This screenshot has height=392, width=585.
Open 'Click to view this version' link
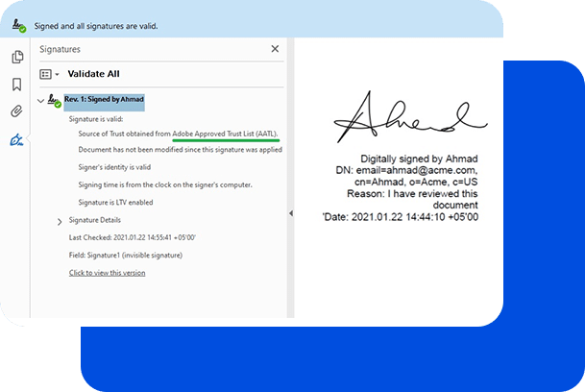pyautogui.click(x=107, y=273)
